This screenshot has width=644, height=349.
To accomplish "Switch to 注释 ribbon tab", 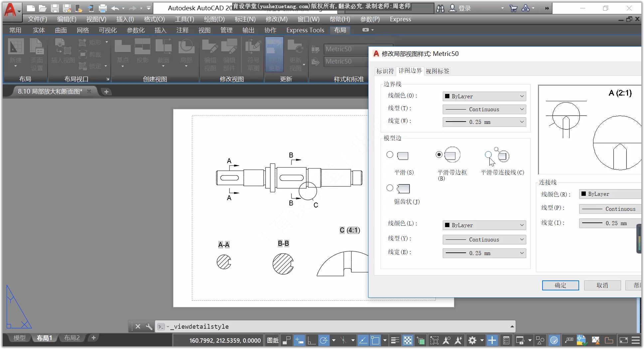I will [182, 30].
